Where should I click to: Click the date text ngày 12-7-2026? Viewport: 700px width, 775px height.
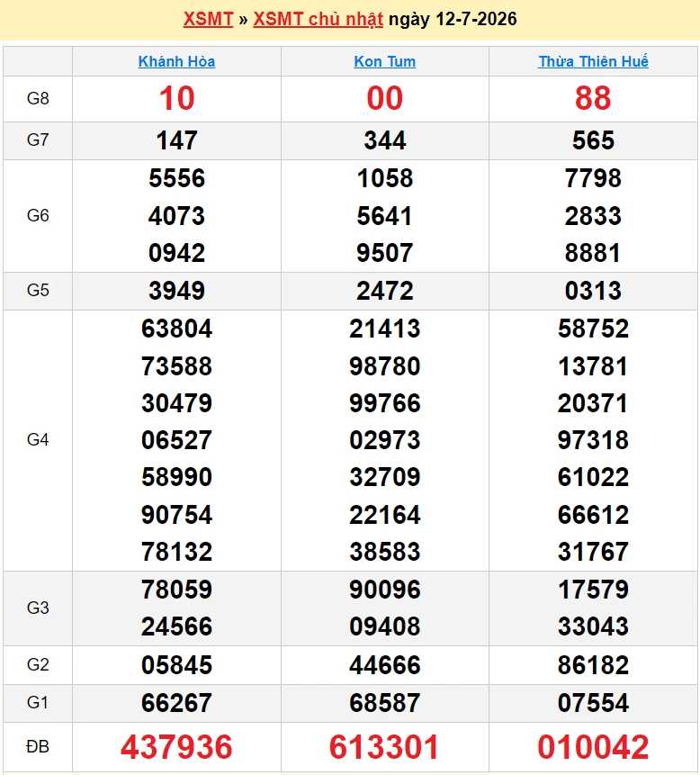point(453,19)
